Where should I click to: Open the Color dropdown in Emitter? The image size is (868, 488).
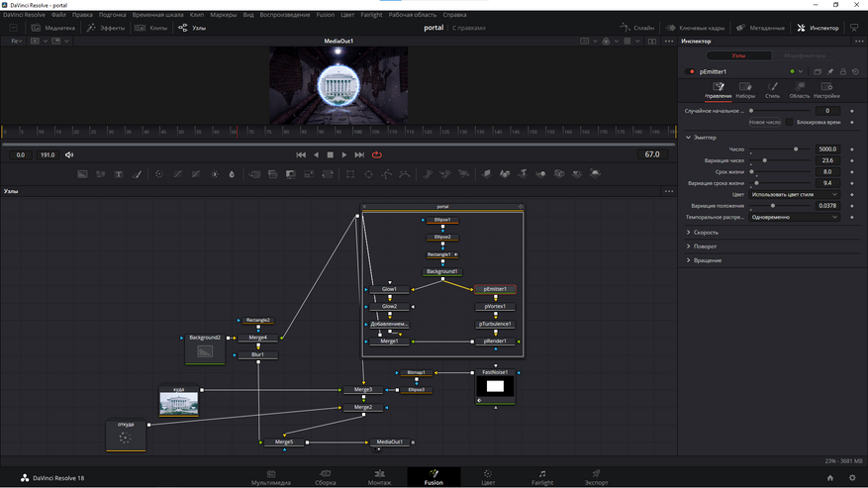coord(795,194)
